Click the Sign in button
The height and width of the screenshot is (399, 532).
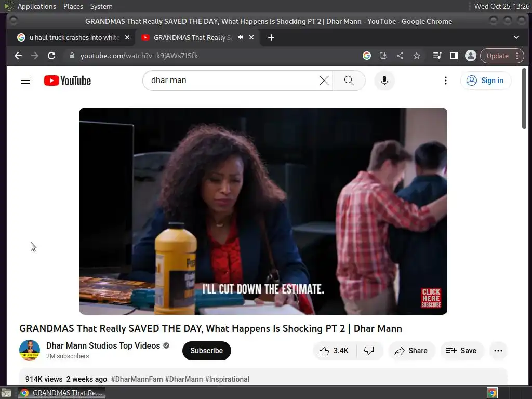[x=485, y=81]
